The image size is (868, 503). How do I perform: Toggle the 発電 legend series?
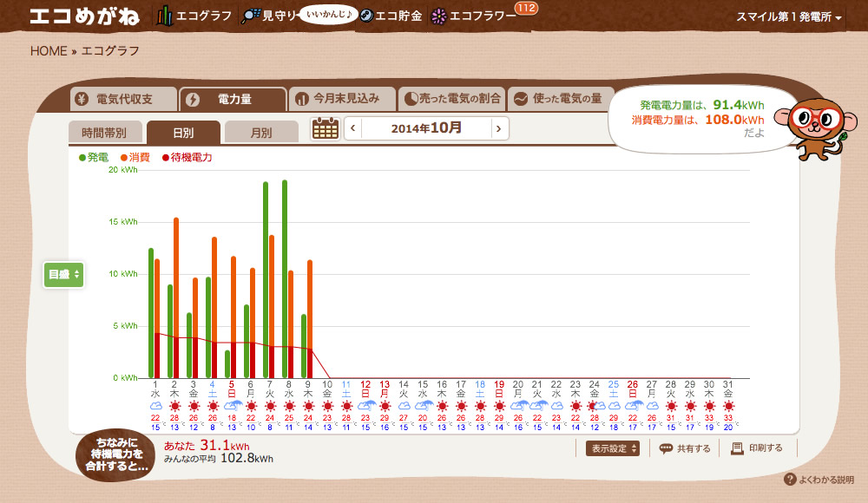click(94, 158)
